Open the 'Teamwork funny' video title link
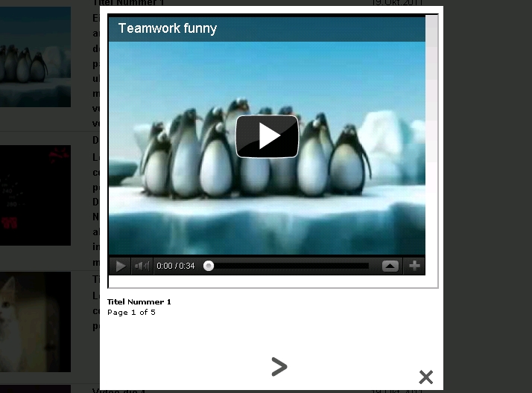The height and width of the screenshot is (393, 532). point(168,29)
